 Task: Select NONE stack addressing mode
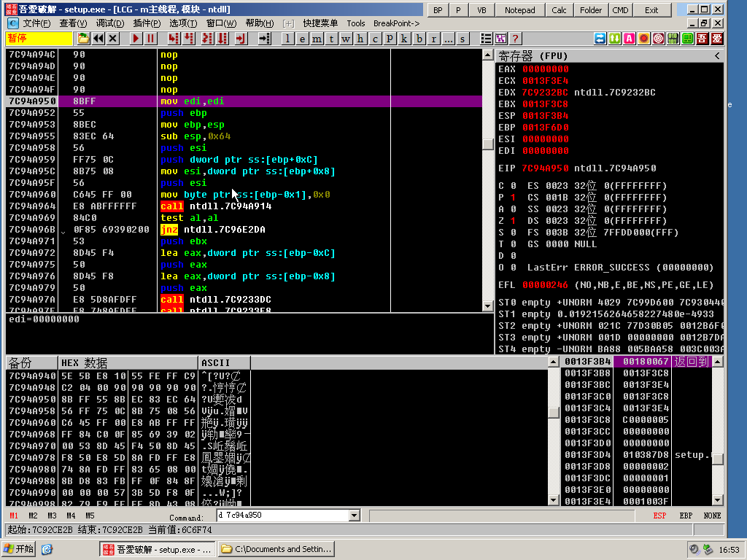pos(712,516)
